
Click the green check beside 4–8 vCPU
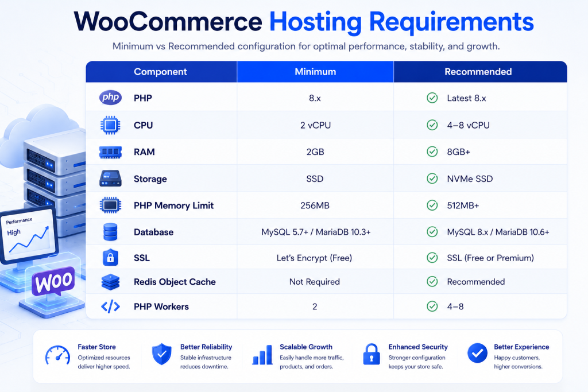(x=432, y=125)
